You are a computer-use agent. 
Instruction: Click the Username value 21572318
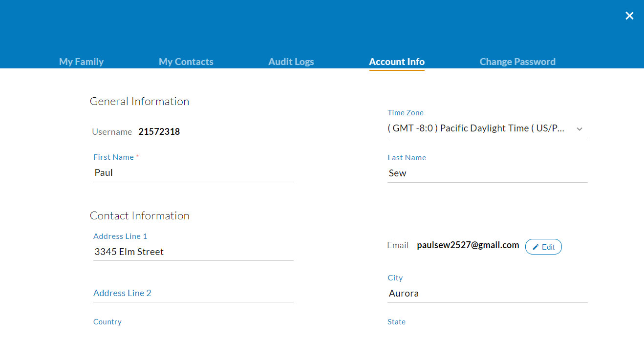pyautogui.click(x=159, y=131)
